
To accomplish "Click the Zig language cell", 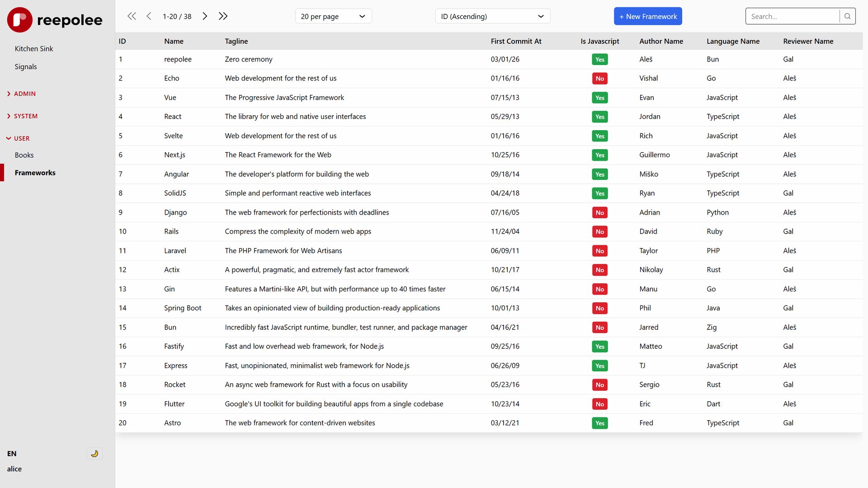I will (x=712, y=328).
